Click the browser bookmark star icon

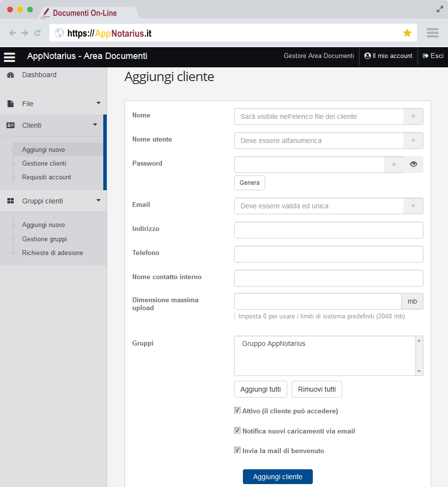click(x=407, y=33)
